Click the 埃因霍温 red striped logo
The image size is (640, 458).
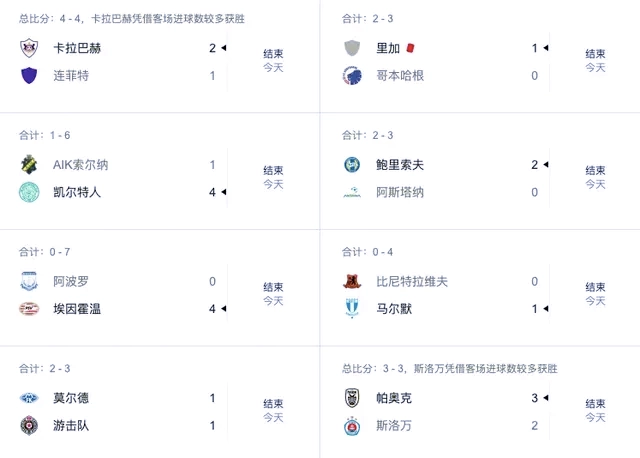pos(29,309)
